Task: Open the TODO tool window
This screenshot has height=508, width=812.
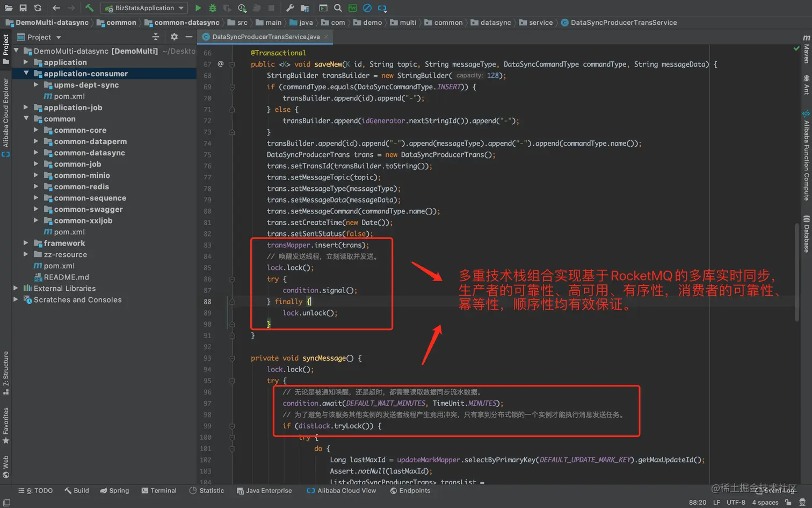Action: tap(35, 490)
